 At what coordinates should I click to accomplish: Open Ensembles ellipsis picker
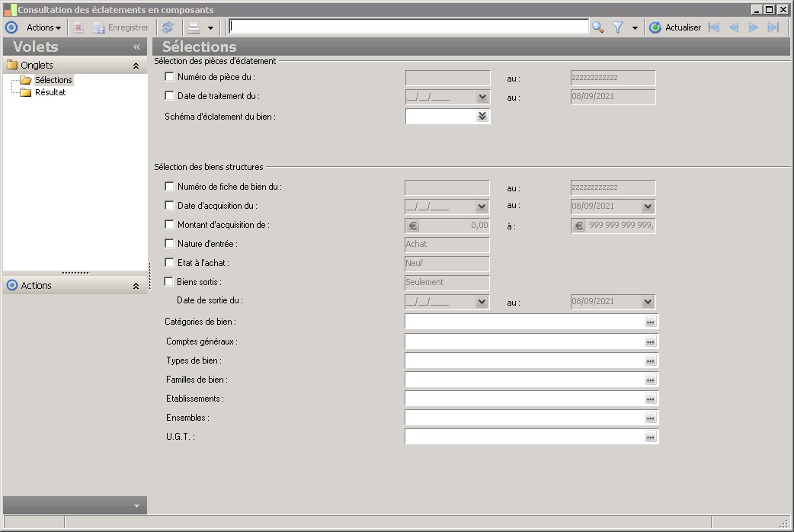[651, 418]
